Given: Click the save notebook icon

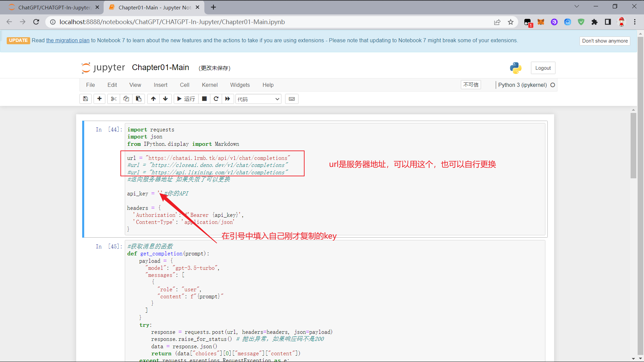Looking at the screenshot, I should point(86,99).
